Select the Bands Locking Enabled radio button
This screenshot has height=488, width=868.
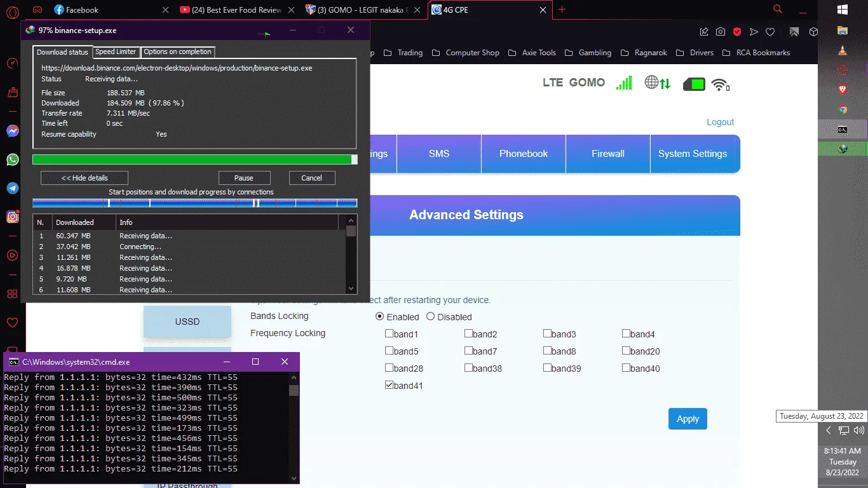pos(380,316)
